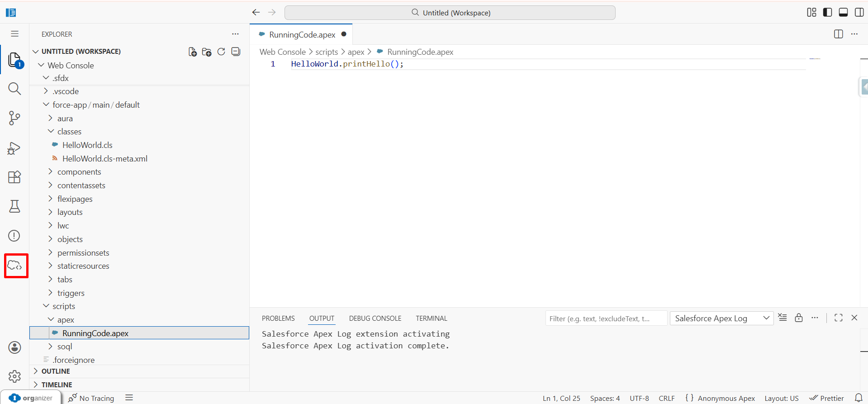
Task: Open the hamburger application menu
Action: [x=14, y=34]
